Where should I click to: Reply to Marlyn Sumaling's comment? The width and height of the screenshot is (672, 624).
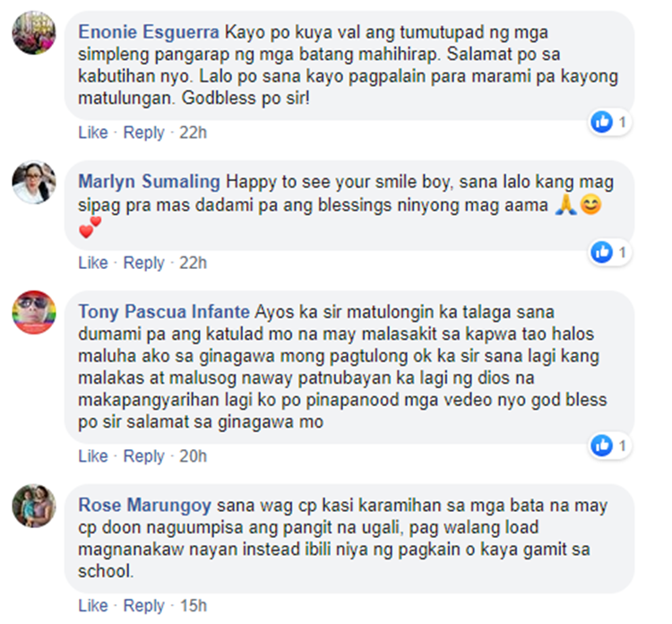point(143,263)
